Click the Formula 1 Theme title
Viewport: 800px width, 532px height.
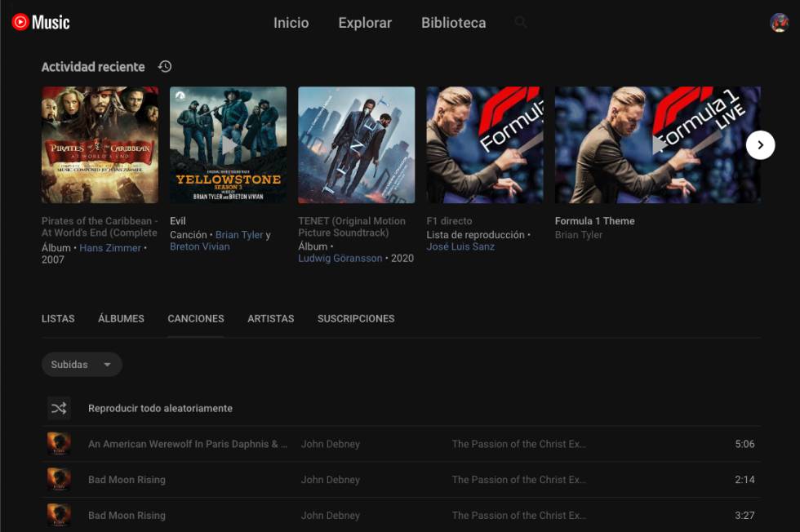tap(595, 221)
